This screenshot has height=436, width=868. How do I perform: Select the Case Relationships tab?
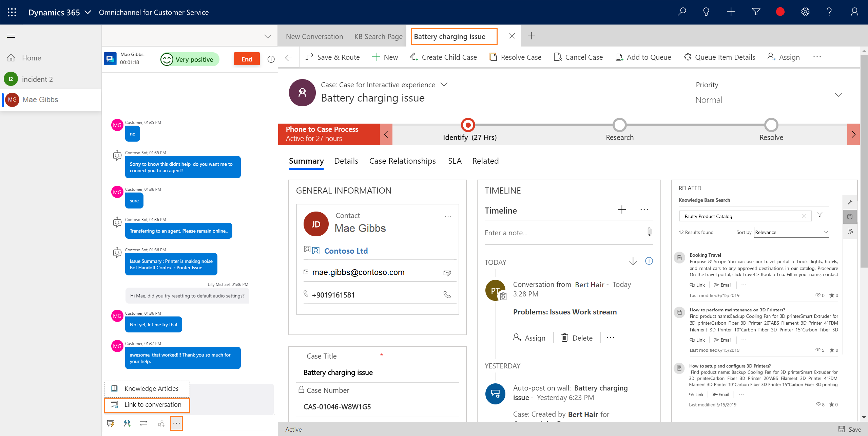[x=403, y=161]
